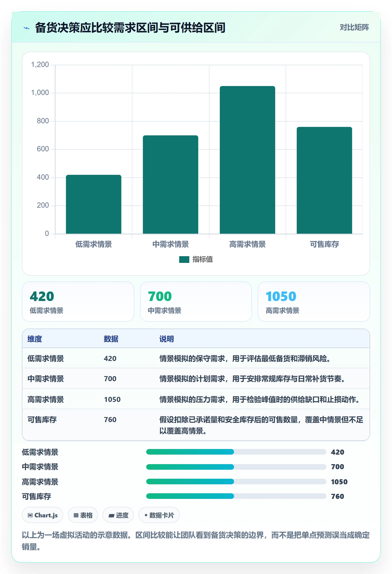Click the 可售库存 progress bar
The height and width of the screenshot is (574, 392).
coord(236,496)
